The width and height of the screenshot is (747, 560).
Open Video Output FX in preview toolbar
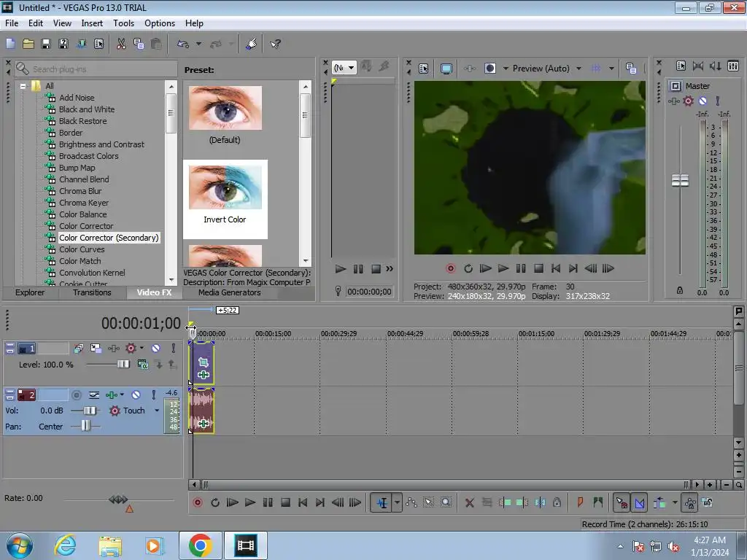[470, 69]
